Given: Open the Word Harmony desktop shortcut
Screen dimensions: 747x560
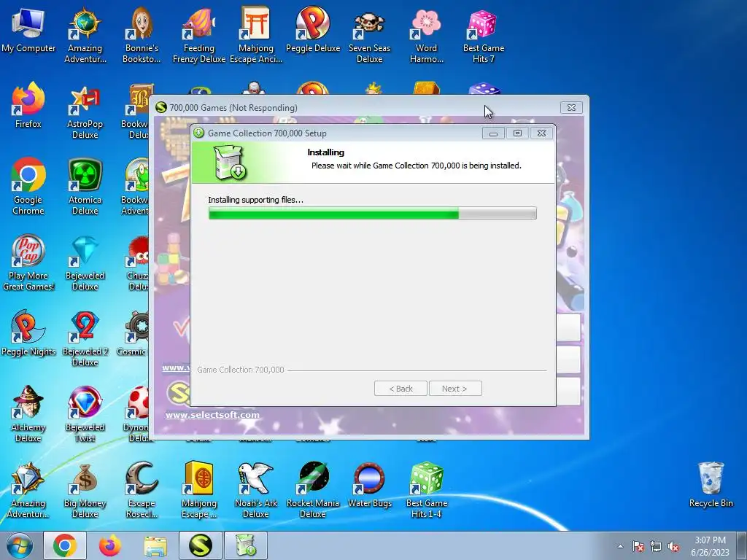Looking at the screenshot, I should pos(426,36).
